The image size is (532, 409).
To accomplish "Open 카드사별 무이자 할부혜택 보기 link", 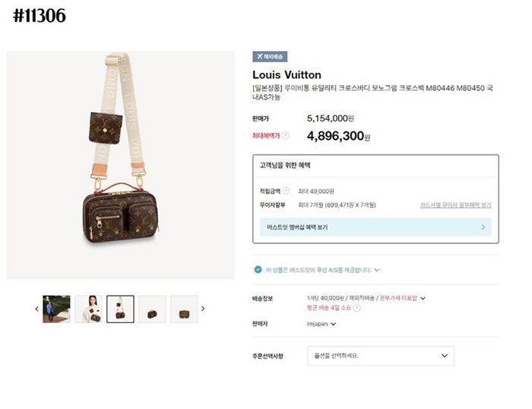I will click(455, 205).
